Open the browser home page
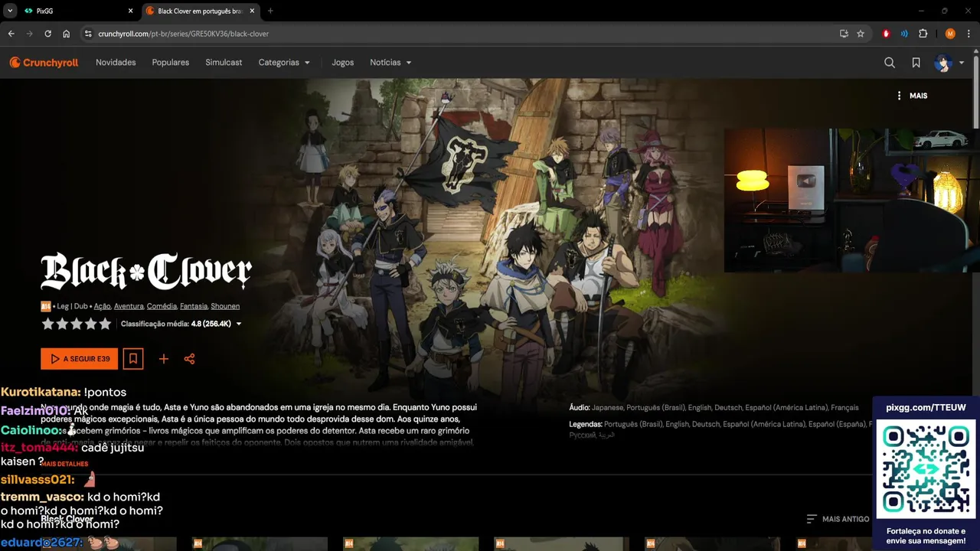The width and height of the screenshot is (980, 551). 67,34
